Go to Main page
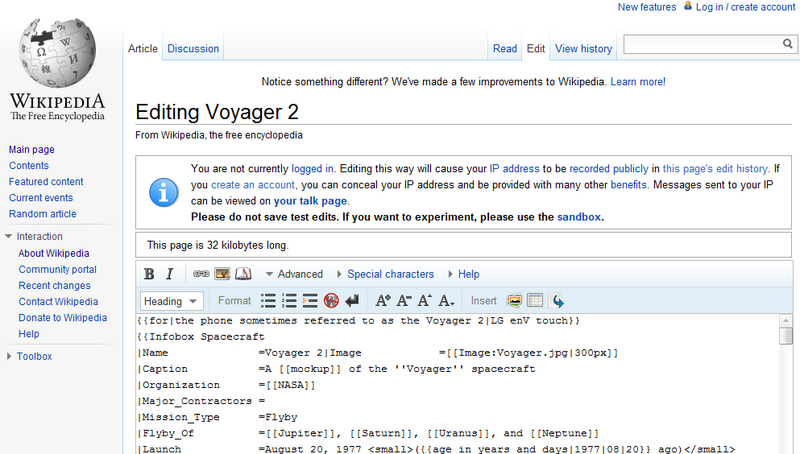This screenshot has width=800, height=454. pyautogui.click(x=32, y=149)
